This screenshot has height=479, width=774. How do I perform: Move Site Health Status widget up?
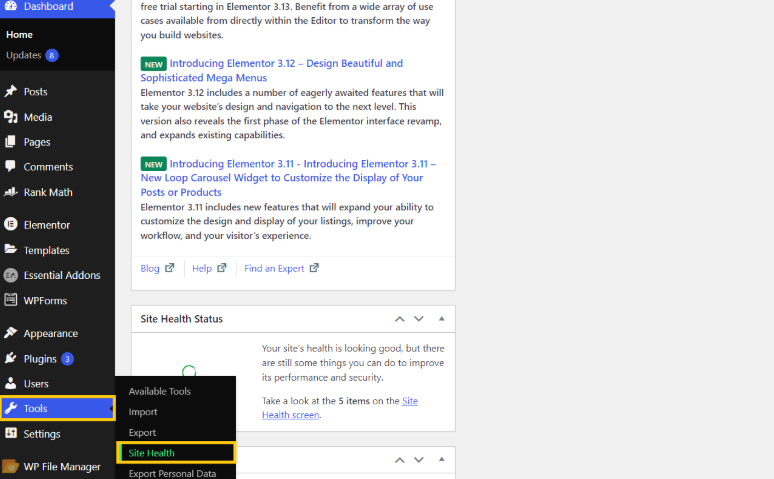[x=400, y=319]
